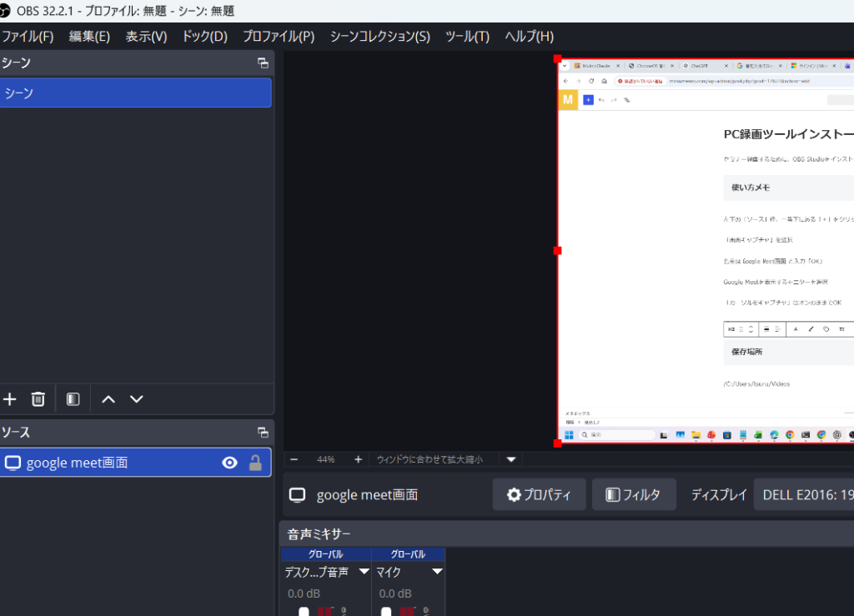Select the google meet画面 source row
The width and height of the screenshot is (854, 616).
136,463
